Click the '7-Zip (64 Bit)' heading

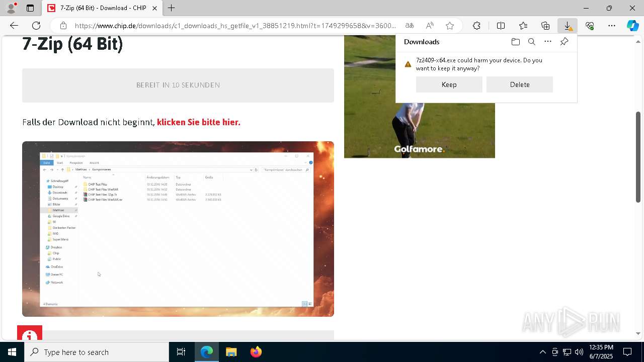[x=72, y=44]
